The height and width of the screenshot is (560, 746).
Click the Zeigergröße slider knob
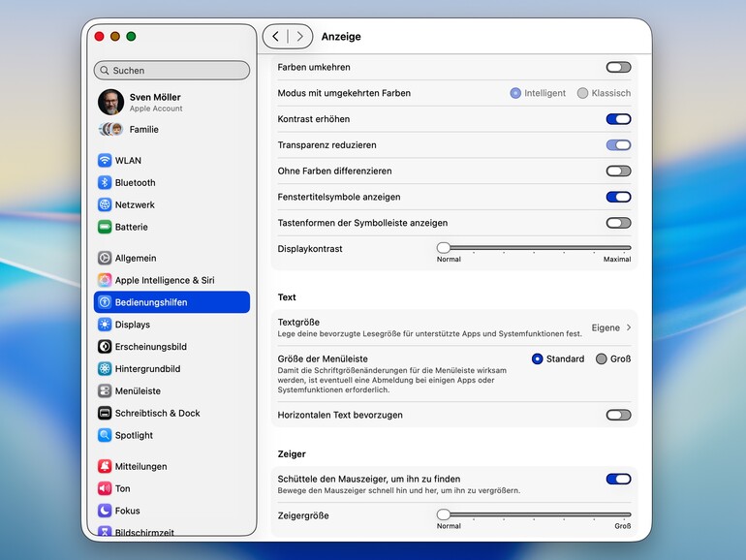pos(444,514)
